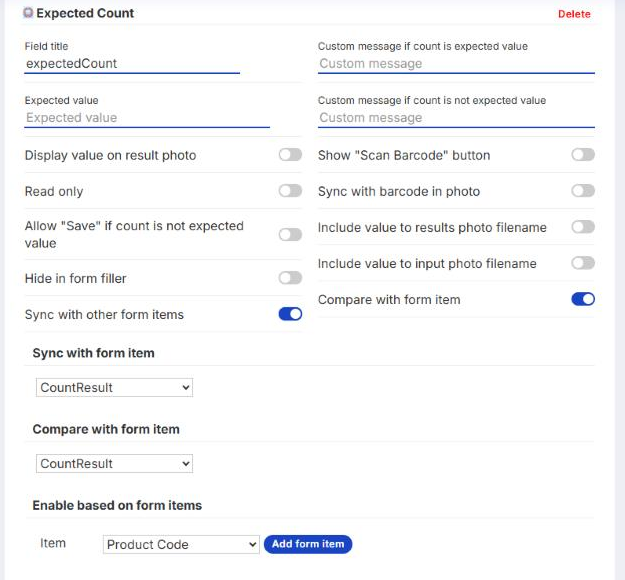The image size is (625, 580).
Task: Toggle Sync with barcode in photo
Action: (x=583, y=191)
